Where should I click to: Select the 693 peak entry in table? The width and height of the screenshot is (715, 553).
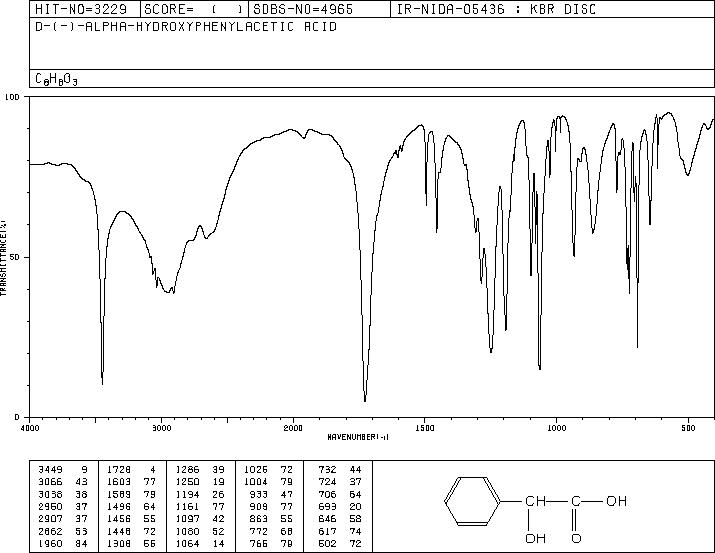340,506
